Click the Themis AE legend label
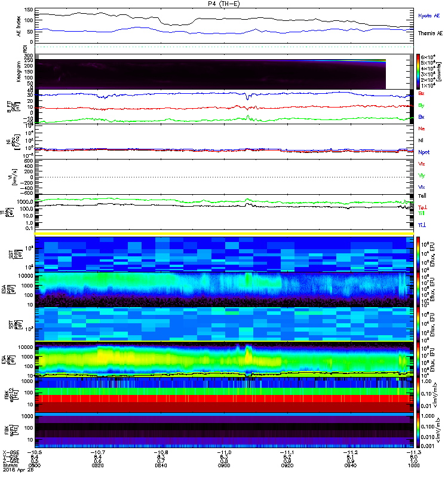This screenshot has height=478, width=448. point(430,33)
